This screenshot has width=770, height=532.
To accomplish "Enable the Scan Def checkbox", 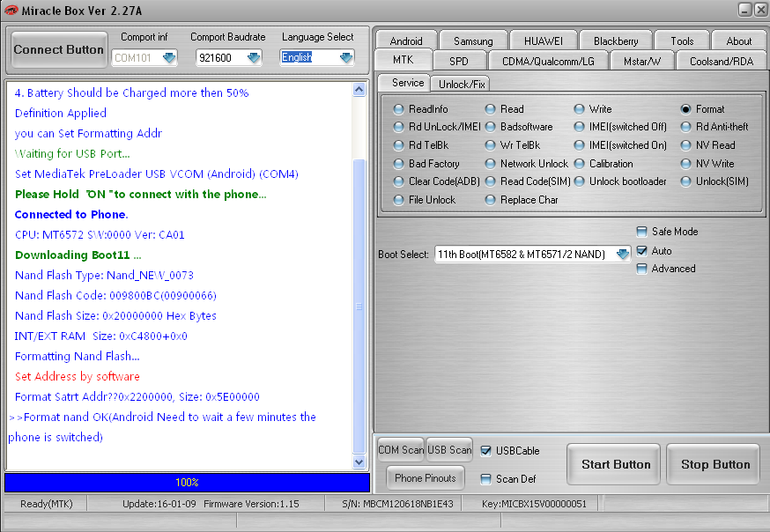I will [x=485, y=479].
